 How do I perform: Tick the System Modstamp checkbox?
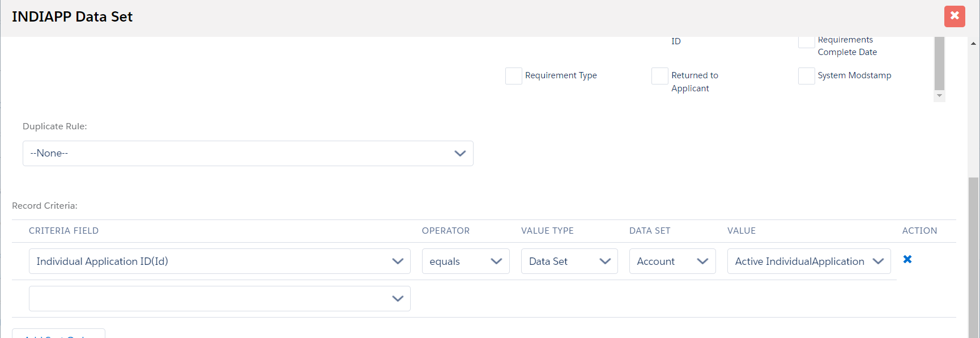point(806,76)
